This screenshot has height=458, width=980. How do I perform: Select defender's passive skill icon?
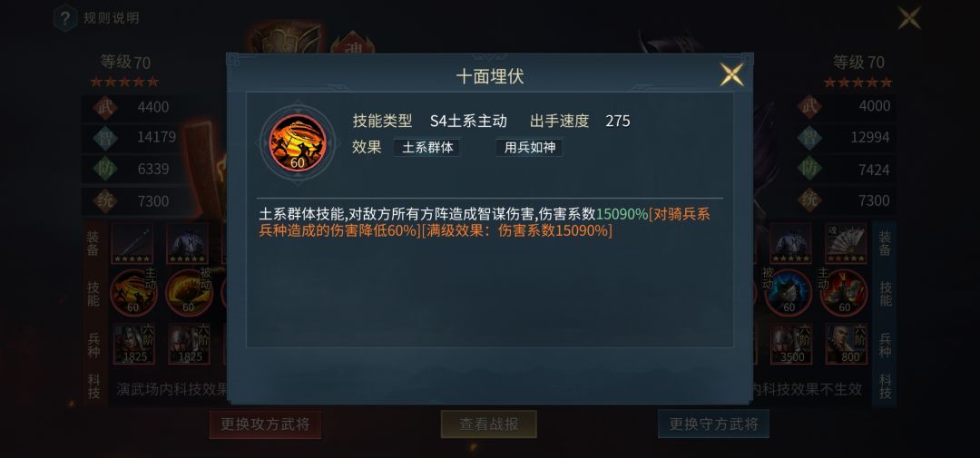click(789, 292)
